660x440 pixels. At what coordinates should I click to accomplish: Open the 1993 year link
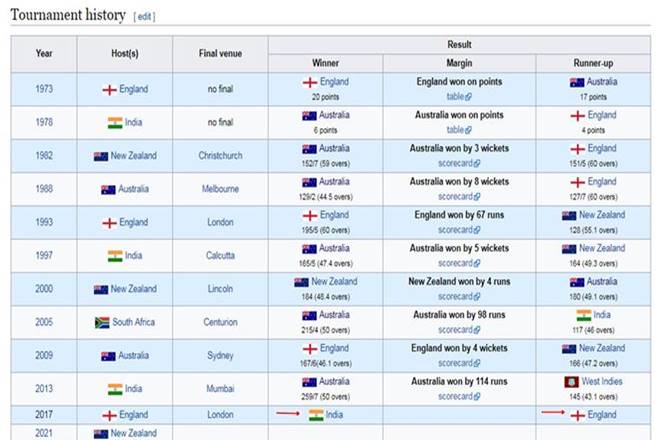[44, 222]
